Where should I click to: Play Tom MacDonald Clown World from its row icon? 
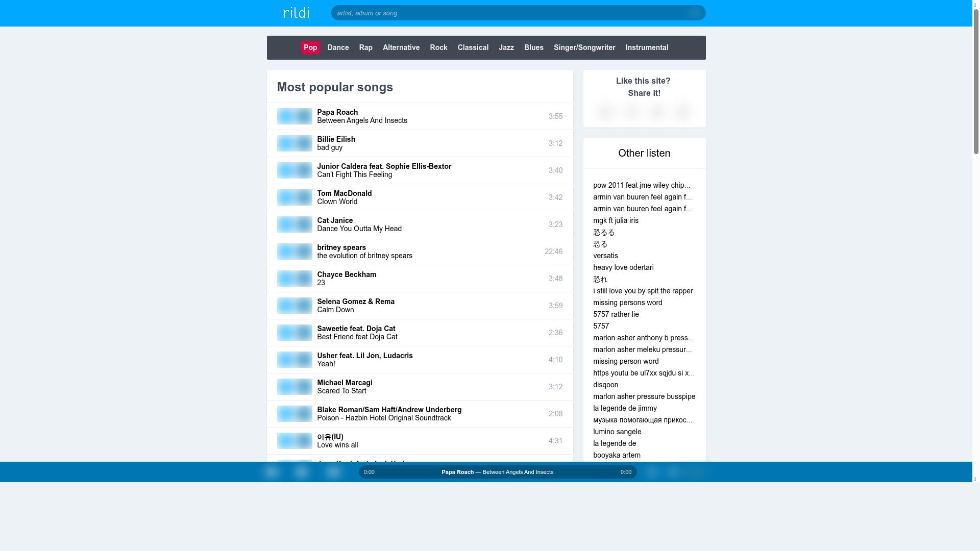click(286, 197)
